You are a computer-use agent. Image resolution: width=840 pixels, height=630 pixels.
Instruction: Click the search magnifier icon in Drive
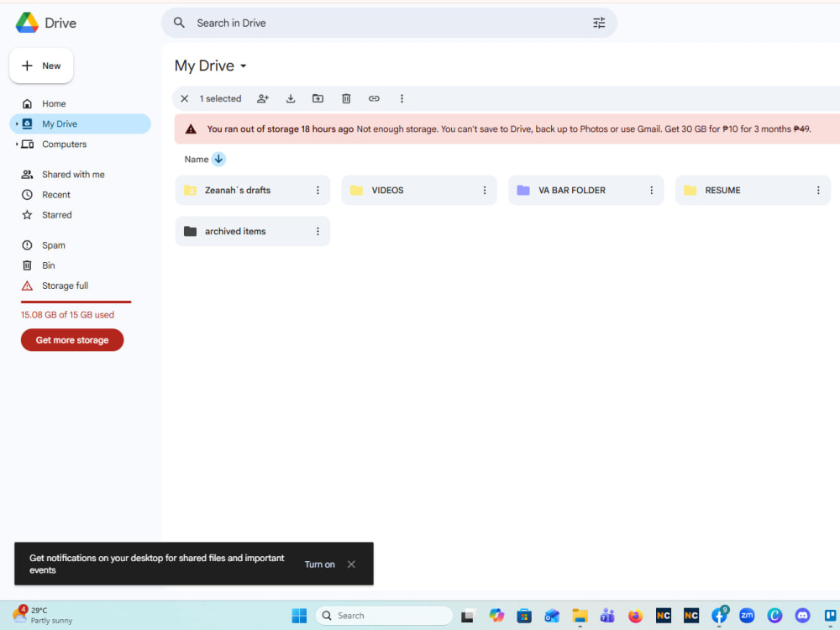(x=179, y=23)
